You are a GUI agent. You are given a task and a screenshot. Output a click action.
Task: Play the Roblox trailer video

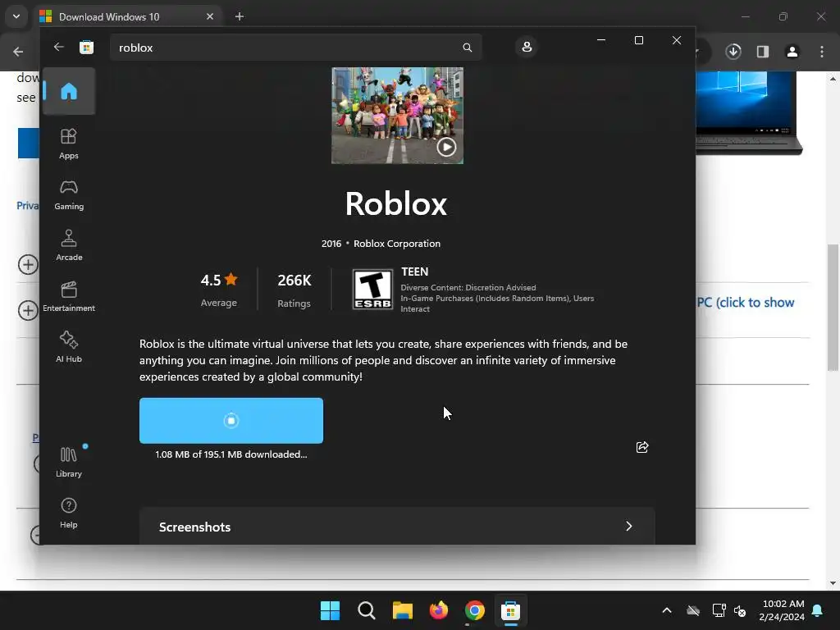pyautogui.click(x=446, y=147)
